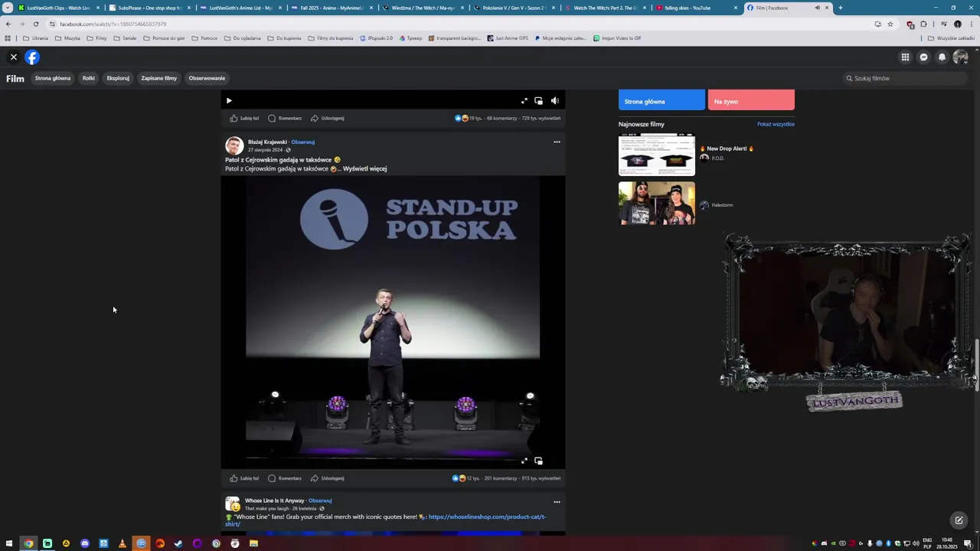The image size is (980, 551).
Task: Click the Na żywo button
Action: click(751, 100)
